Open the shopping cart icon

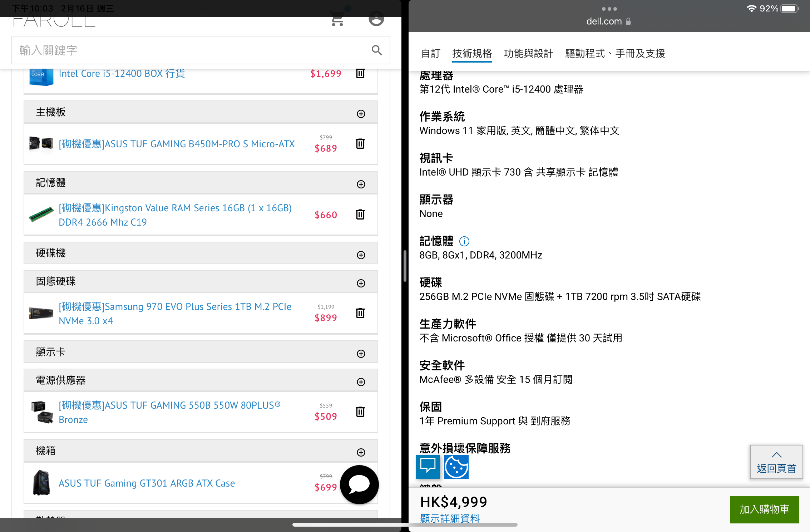(337, 19)
